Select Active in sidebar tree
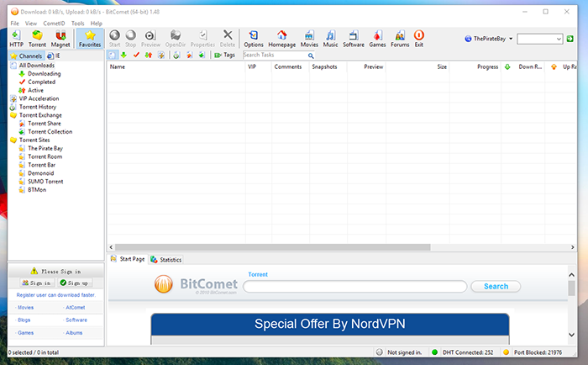588x365 pixels. coord(35,90)
